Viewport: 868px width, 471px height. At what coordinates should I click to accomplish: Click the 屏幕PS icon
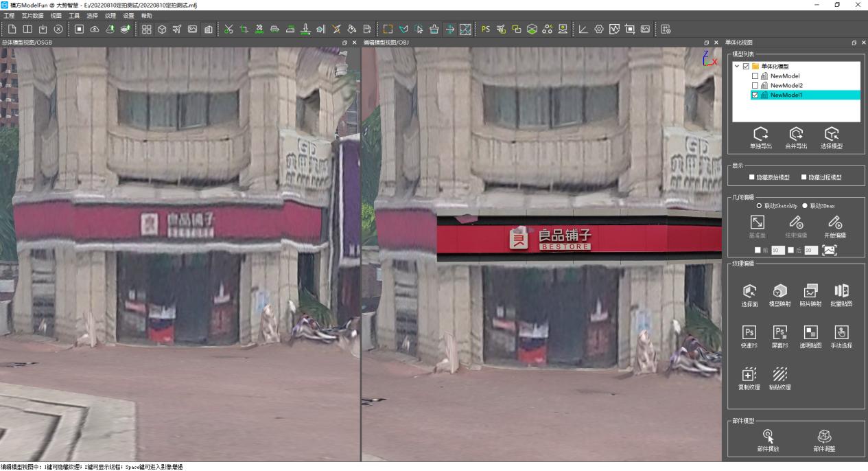pyautogui.click(x=780, y=332)
